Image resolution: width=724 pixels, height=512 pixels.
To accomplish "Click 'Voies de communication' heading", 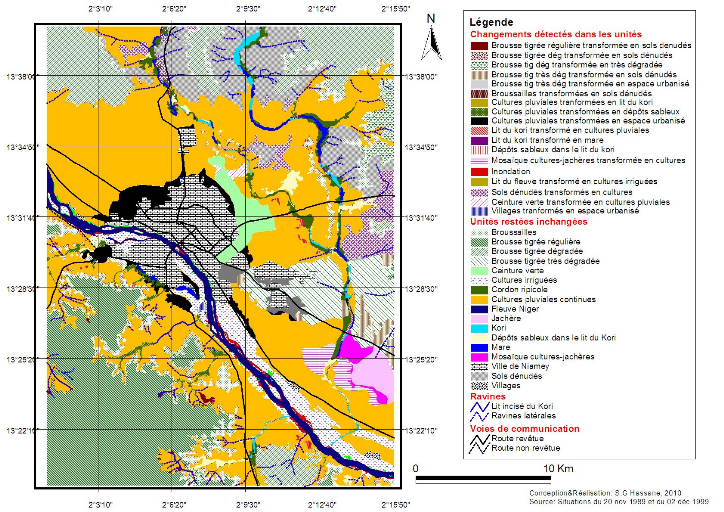I will [525, 429].
